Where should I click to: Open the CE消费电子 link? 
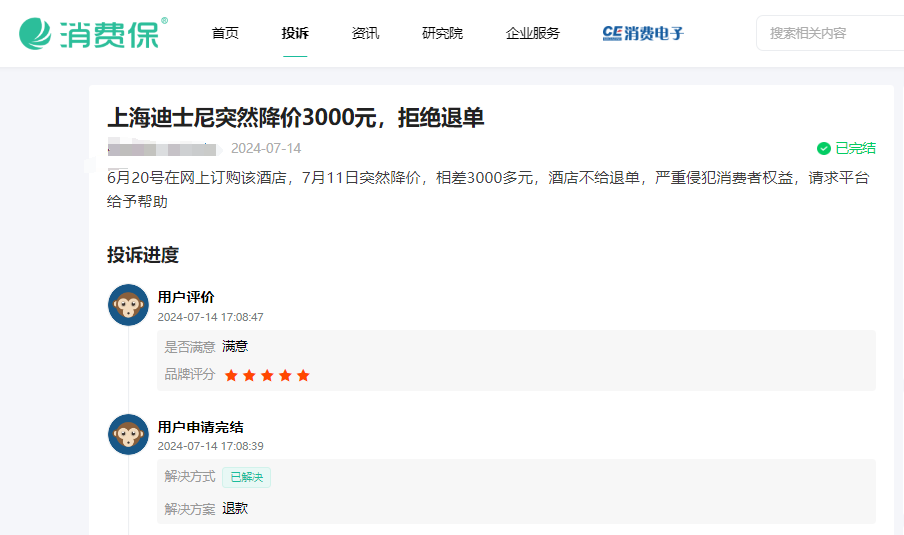(643, 33)
